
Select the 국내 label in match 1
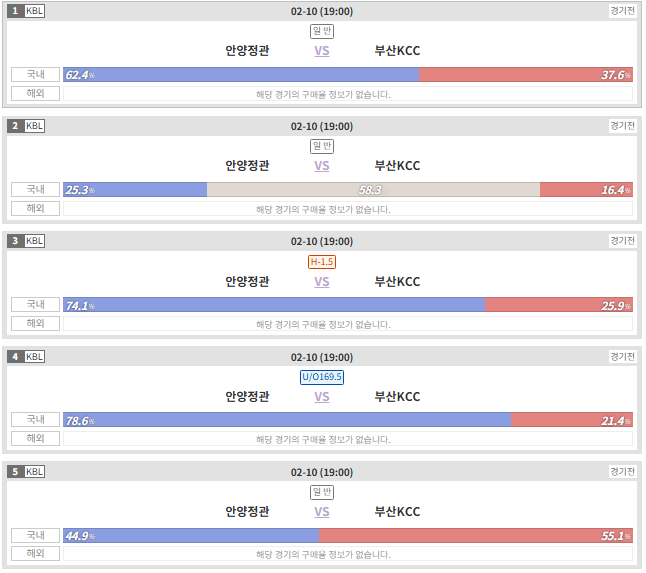click(35, 75)
